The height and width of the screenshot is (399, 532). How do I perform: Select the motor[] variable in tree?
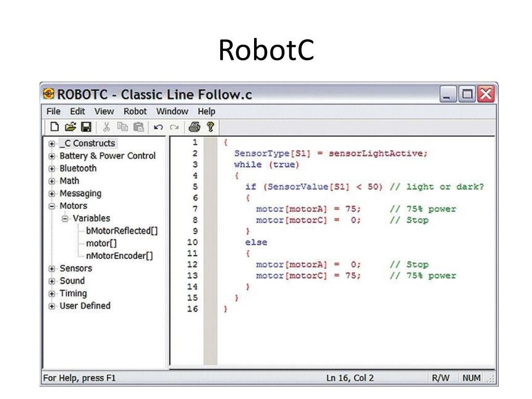101,243
